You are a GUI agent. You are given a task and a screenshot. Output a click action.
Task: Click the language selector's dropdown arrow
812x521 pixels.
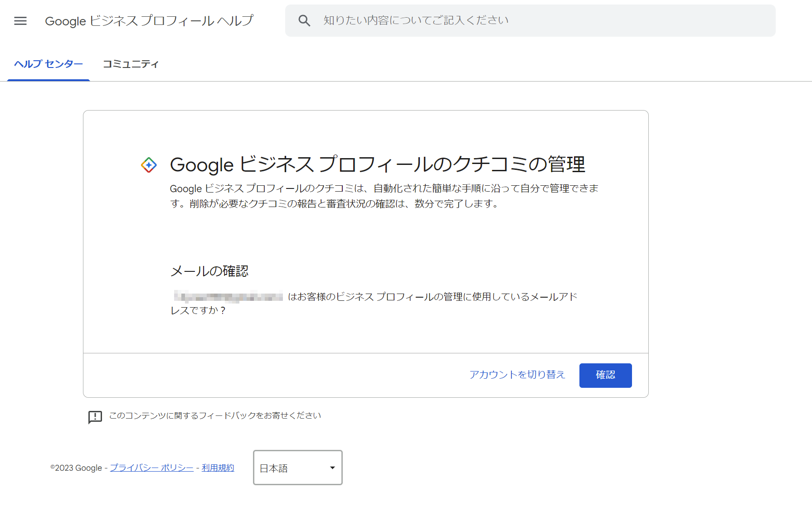point(332,468)
